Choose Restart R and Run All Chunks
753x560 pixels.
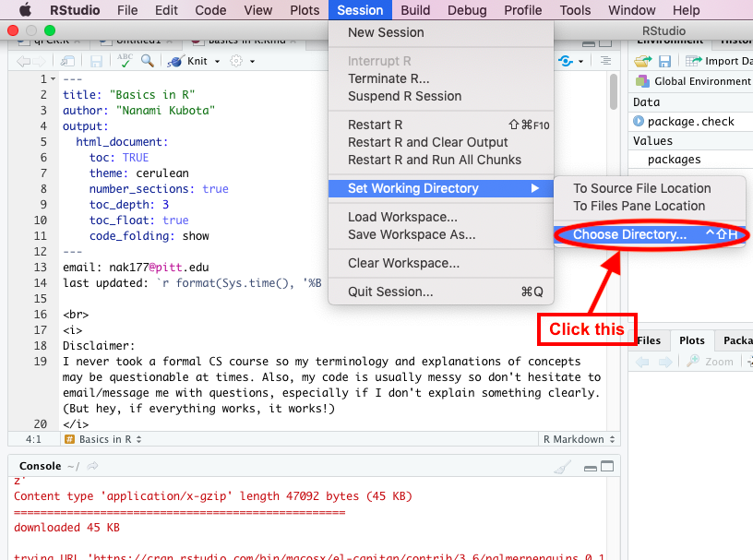pyautogui.click(x=441, y=160)
